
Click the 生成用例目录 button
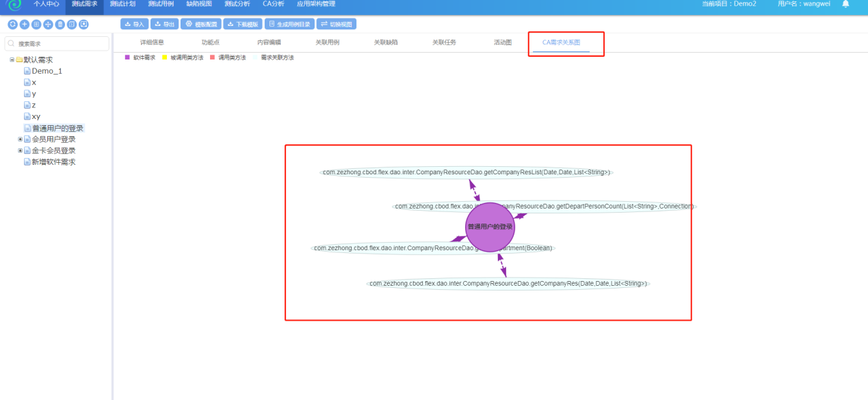point(289,24)
